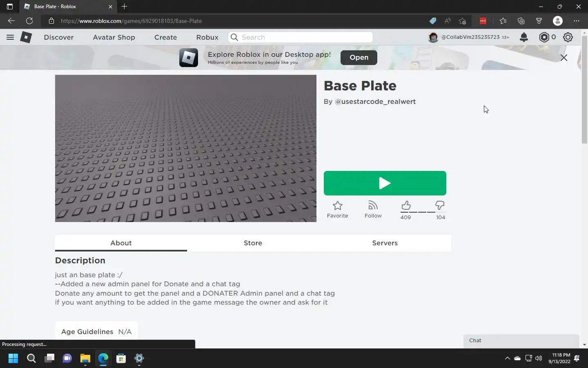Click the Base Plate game thumbnail image

click(186, 148)
